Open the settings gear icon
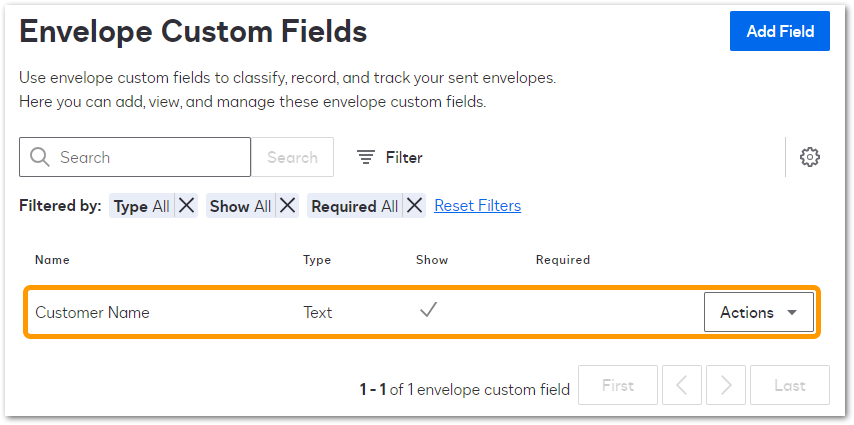The image size is (854, 425). pos(810,157)
